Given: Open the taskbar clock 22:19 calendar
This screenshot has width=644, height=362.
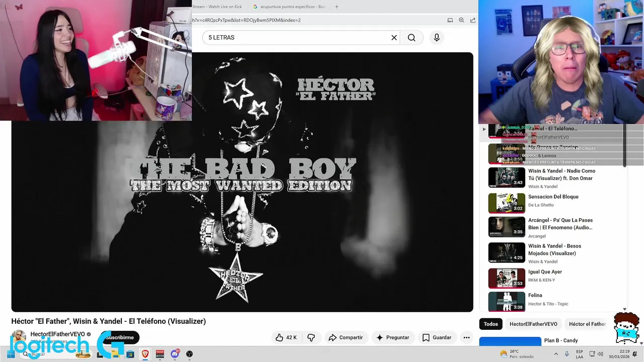Looking at the screenshot, I should (x=620, y=354).
